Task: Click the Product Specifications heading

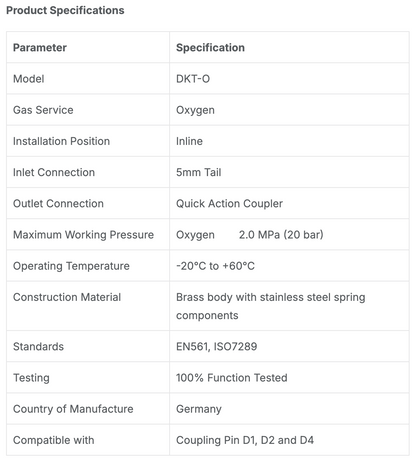Action: click(65, 10)
